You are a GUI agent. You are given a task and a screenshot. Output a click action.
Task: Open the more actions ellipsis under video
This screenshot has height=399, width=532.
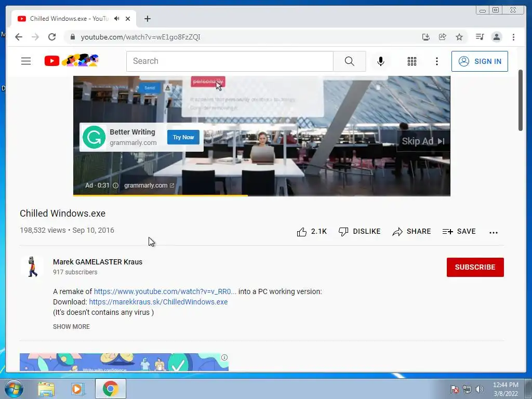494,232
